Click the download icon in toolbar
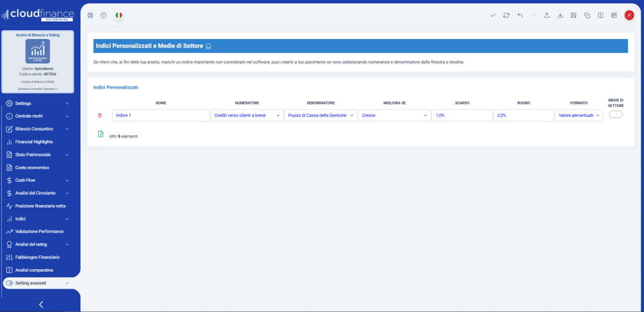Viewport: 644px width, 312px height. pyautogui.click(x=560, y=15)
